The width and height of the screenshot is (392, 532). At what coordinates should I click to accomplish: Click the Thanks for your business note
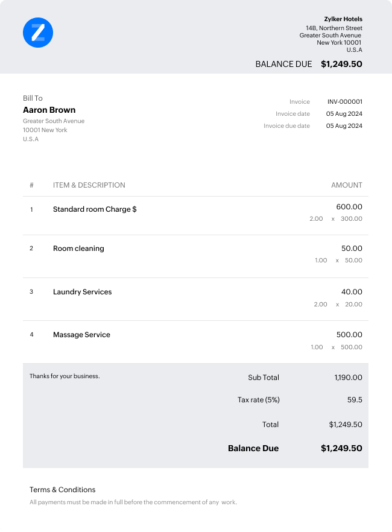click(x=65, y=376)
